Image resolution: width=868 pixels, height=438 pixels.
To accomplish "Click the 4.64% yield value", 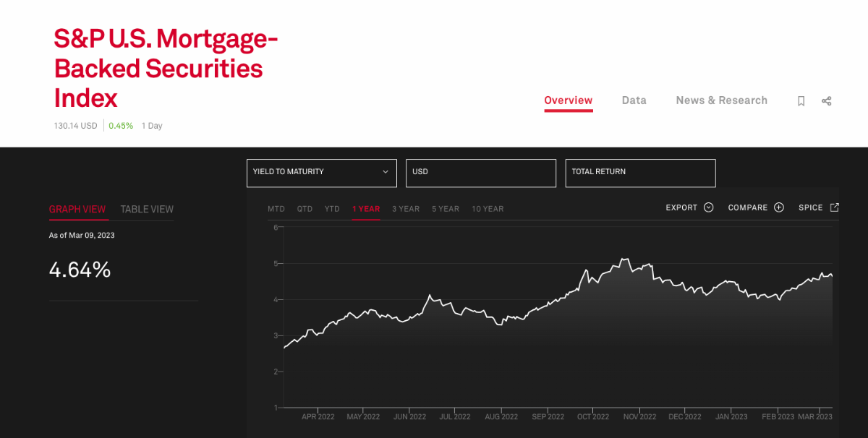I will (80, 270).
